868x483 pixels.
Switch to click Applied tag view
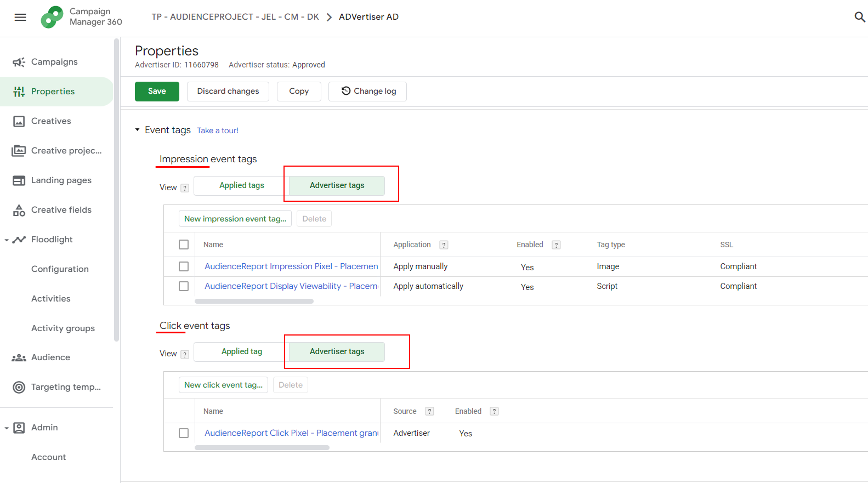pyautogui.click(x=241, y=351)
